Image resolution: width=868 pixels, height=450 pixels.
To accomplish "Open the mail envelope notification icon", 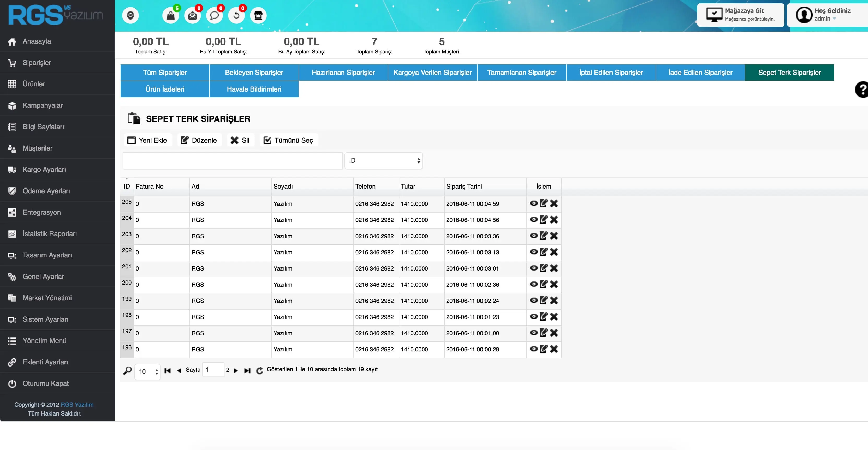I will pyautogui.click(x=192, y=15).
